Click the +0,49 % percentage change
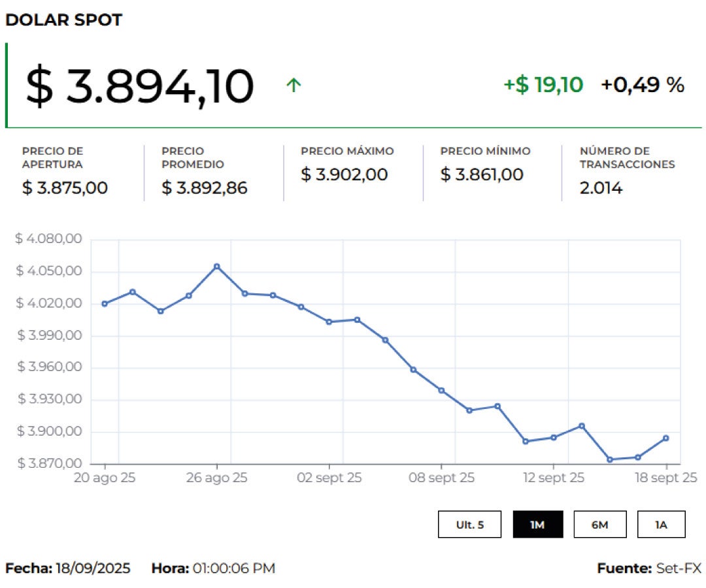This screenshot has height=588, width=706. tap(642, 85)
